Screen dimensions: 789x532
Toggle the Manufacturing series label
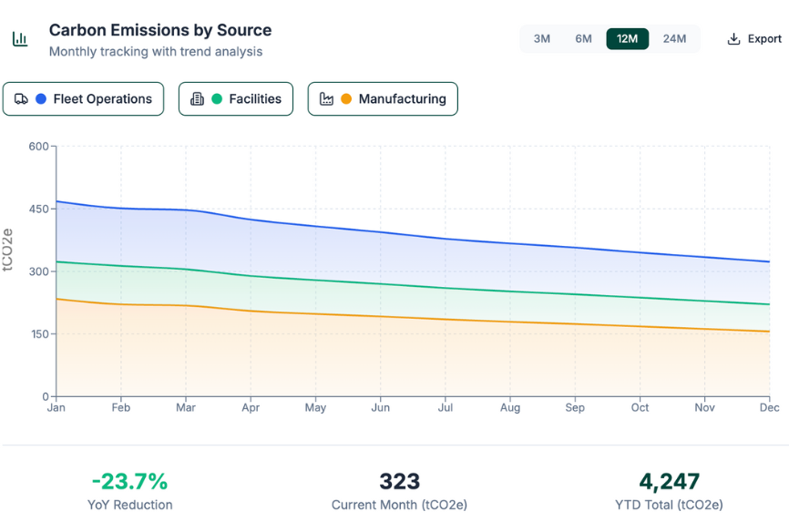click(402, 99)
